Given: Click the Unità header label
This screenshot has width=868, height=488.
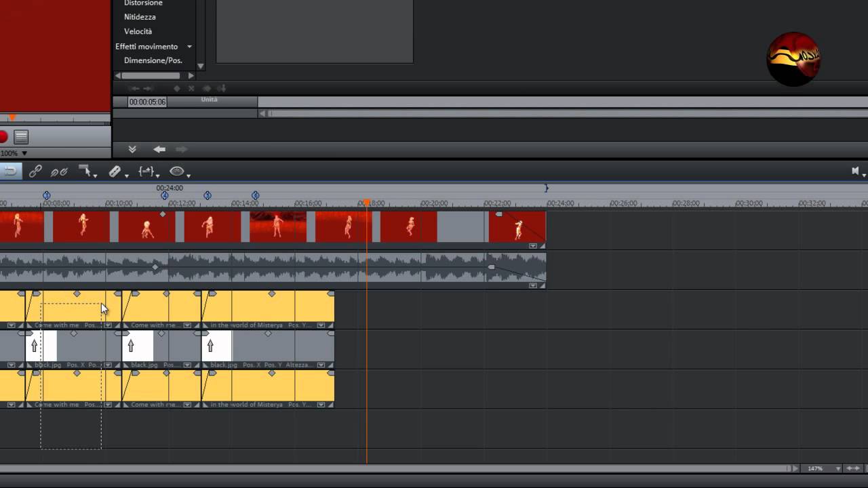Looking at the screenshot, I should [x=210, y=100].
